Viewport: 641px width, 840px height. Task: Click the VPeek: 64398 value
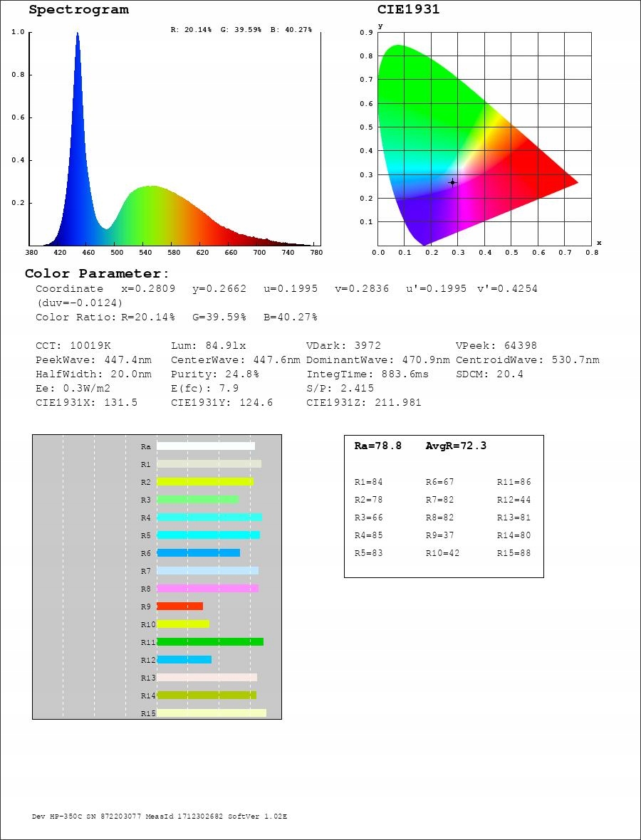click(x=496, y=346)
